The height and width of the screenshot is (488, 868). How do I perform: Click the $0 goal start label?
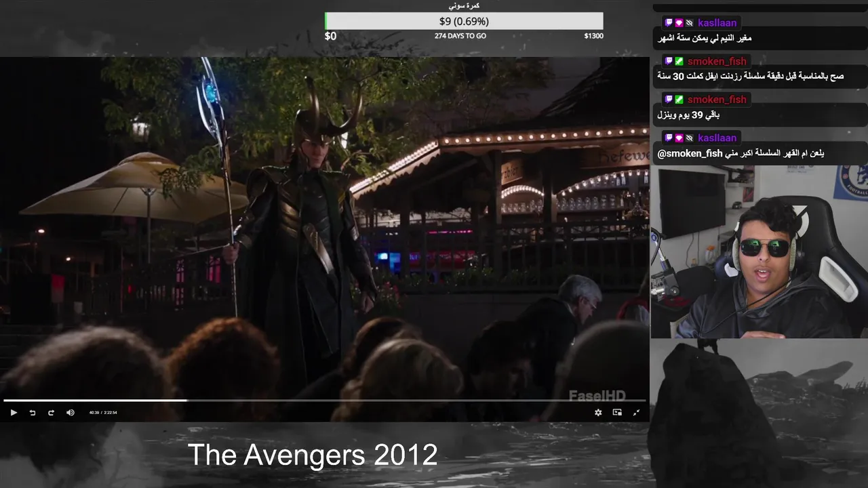330,36
